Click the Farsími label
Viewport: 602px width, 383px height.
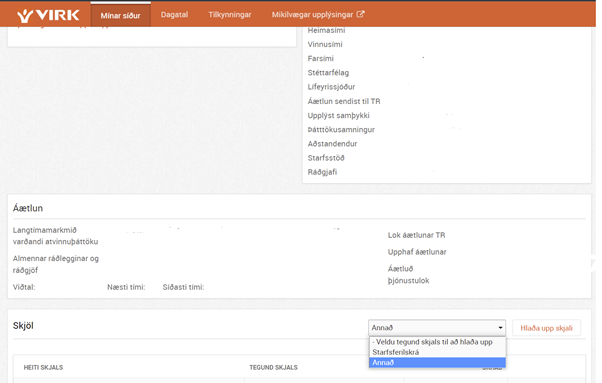pos(321,59)
